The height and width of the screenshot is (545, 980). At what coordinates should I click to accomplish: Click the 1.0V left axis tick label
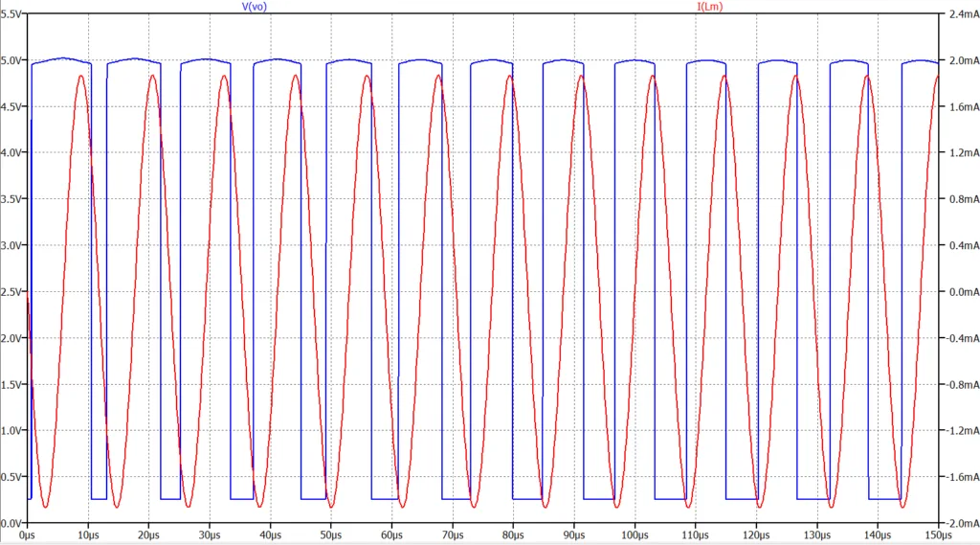[11, 431]
